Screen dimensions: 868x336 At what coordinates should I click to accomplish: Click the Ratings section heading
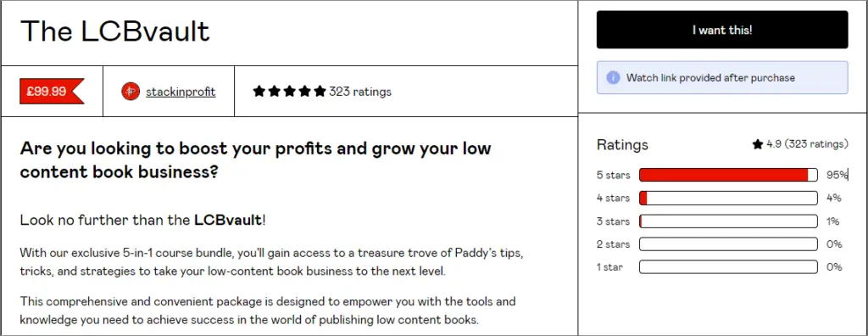[622, 145]
